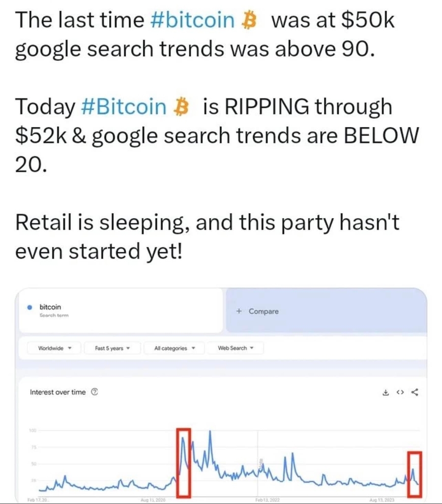Image resolution: width=442 pixels, height=504 pixels.
Task: Open the Past 5 years time range dropdown
Action: [x=113, y=348]
